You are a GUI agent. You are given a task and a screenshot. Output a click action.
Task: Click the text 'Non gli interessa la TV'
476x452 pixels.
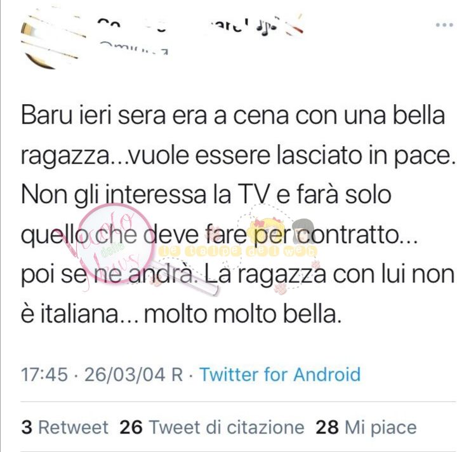pyautogui.click(x=146, y=195)
